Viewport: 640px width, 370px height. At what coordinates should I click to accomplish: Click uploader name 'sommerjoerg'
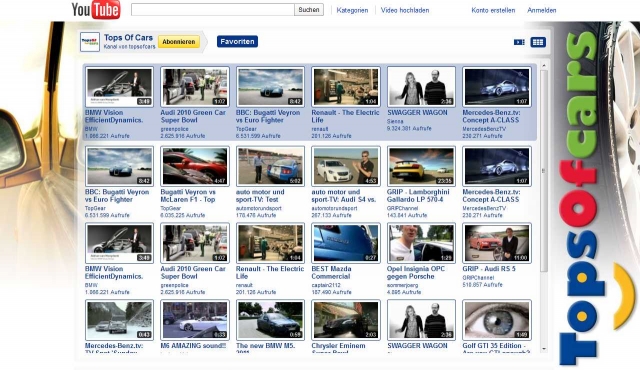coord(402,285)
